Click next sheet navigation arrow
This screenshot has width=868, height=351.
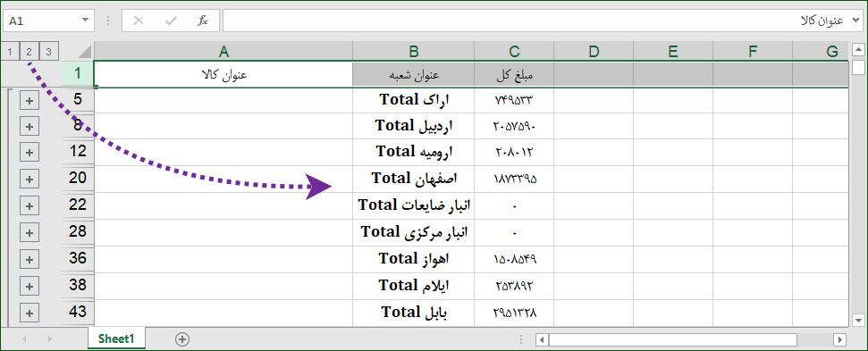(50, 338)
